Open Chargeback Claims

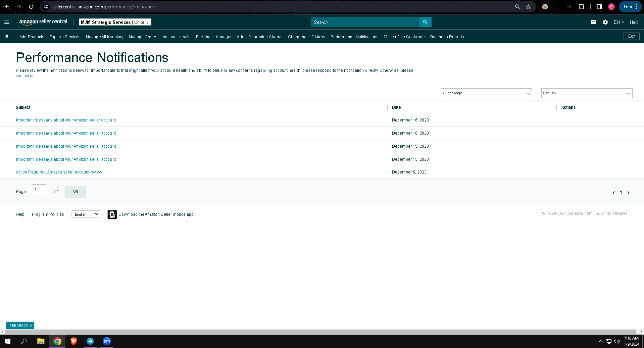306,37
